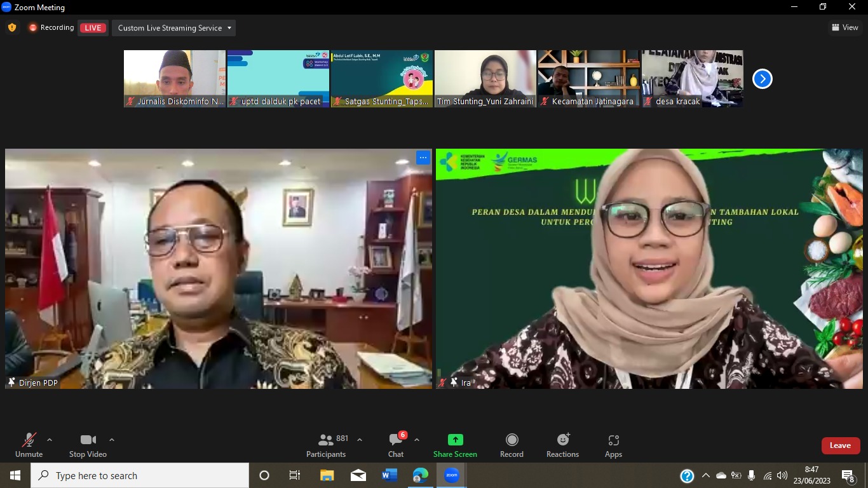Show more participants with the blue arrow
Screen dimensions: 868x488
pos(762,78)
